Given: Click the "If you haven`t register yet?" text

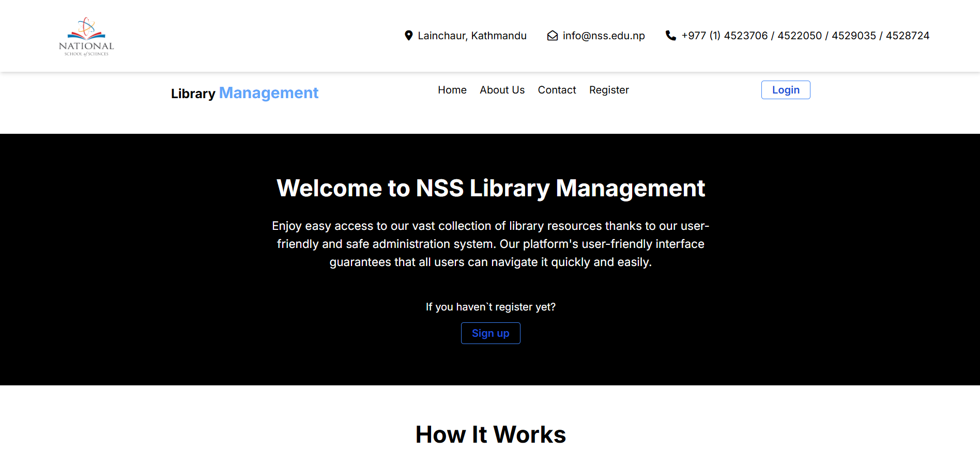Looking at the screenshot, I should tap(491, 307).
